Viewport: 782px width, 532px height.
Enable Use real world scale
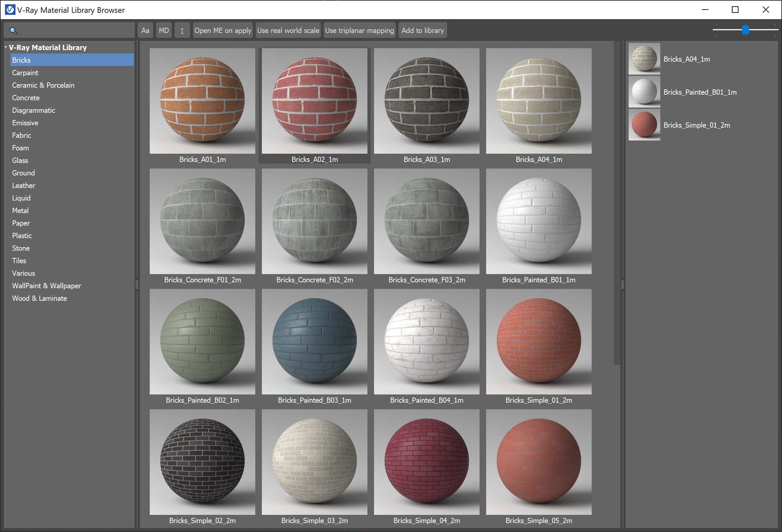(288, 30)
